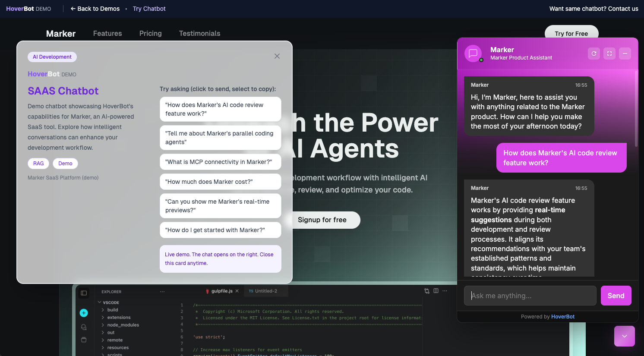The width and height of the screenshot is (644, 356).
Task: Open editor more actions ellipsis
Action: [x=445, y=291]
